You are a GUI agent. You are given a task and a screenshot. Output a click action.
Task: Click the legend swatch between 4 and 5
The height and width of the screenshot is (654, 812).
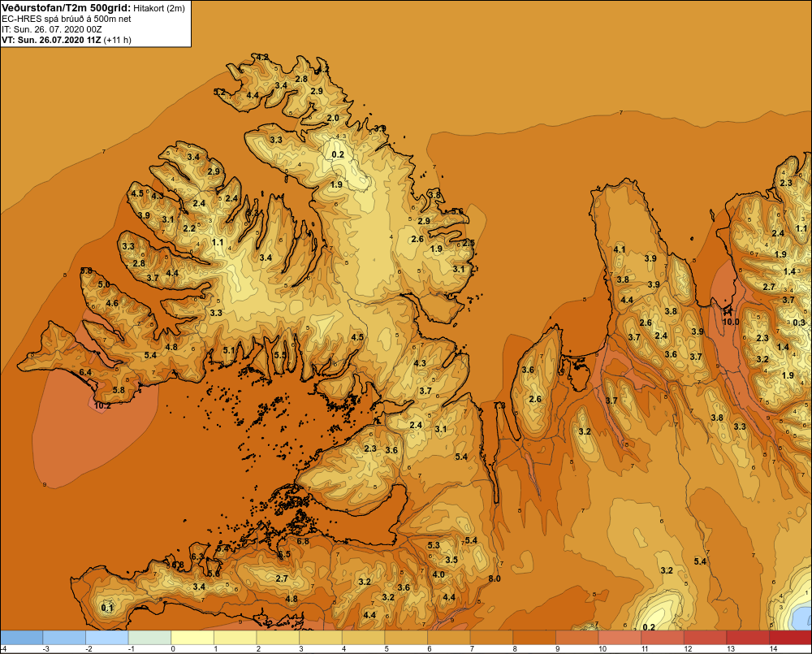[364, 638]
